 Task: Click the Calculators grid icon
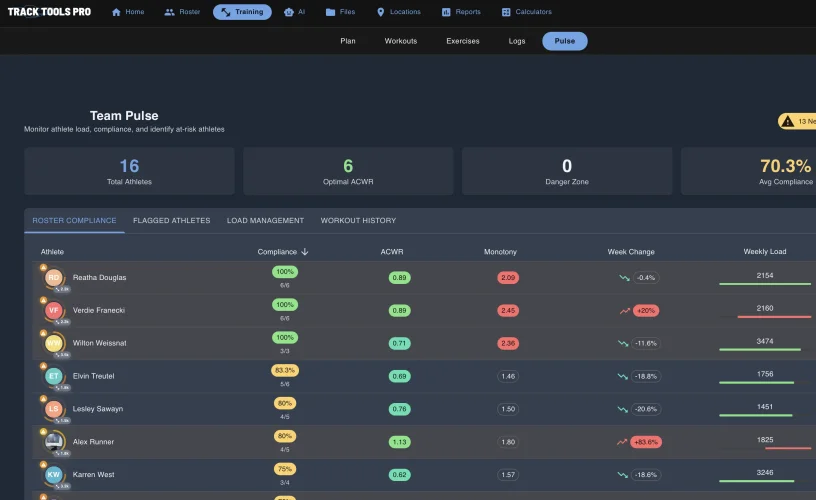point(506,12)
